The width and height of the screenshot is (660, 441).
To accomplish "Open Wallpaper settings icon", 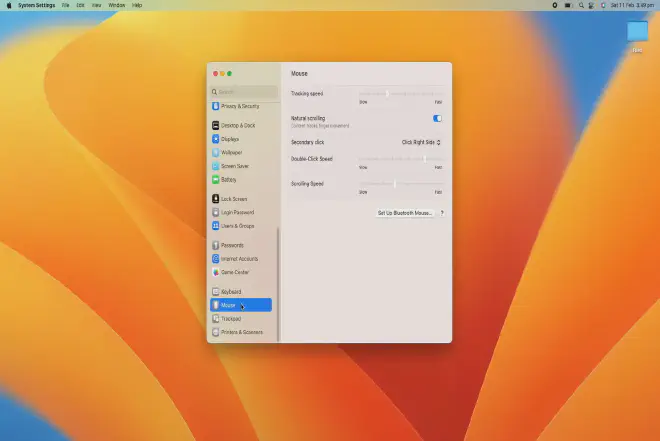I will [216, 152].
